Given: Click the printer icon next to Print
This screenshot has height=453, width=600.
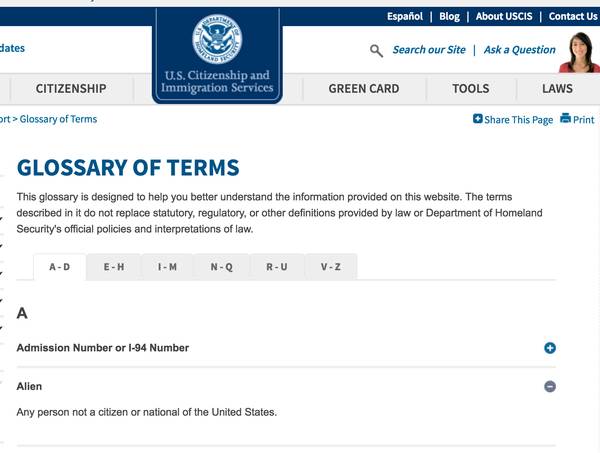Looking at the screenshot, I should (x=565, y=118).
